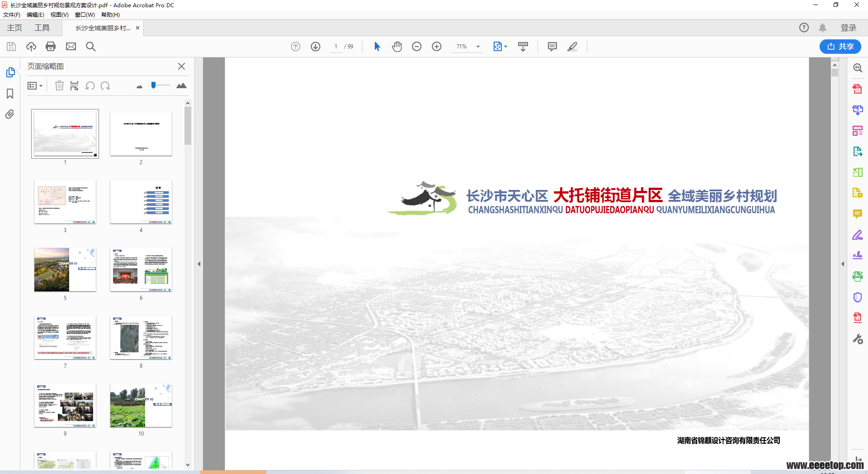Click the current page number field
Image resolution: width=868 pixels, height=474 pixels.
[x=336, y=47]
